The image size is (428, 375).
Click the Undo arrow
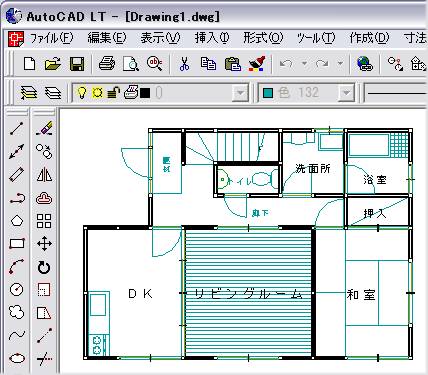click(286, 63)
